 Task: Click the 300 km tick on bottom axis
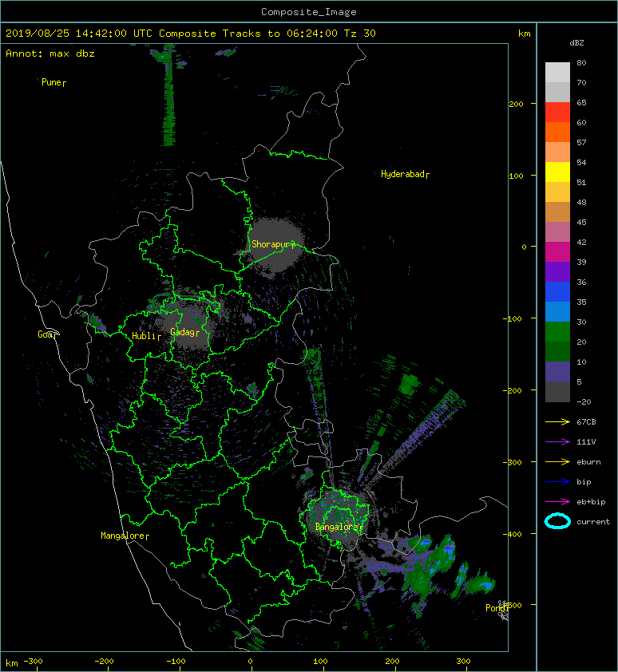[x=463, y=662]
